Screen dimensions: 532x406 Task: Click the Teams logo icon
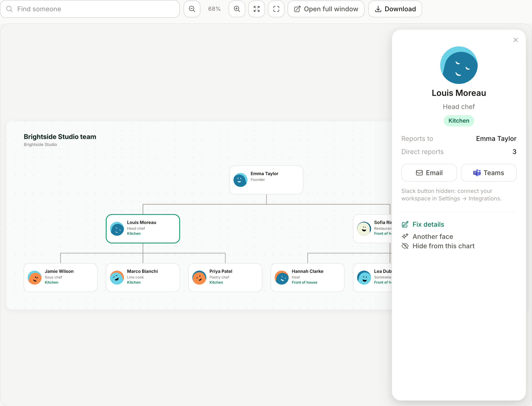tap(477, 173)
